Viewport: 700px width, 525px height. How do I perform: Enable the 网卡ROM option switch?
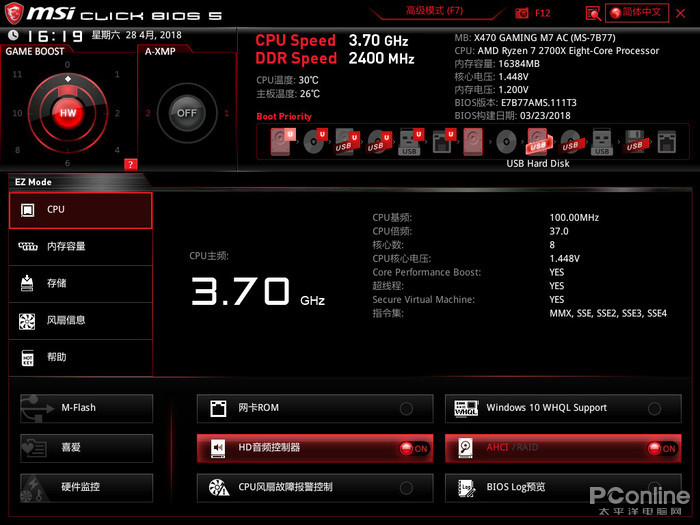pos(406,408)
